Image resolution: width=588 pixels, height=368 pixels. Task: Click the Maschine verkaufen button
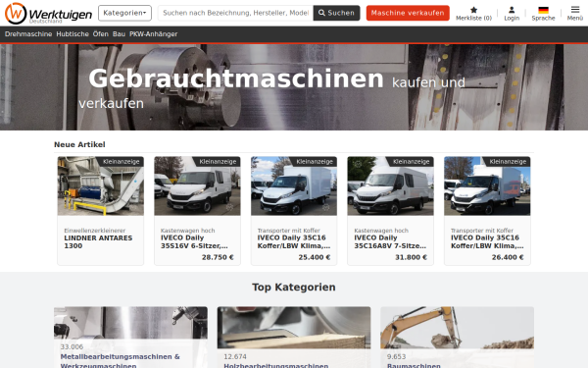[x=408, y=13]
